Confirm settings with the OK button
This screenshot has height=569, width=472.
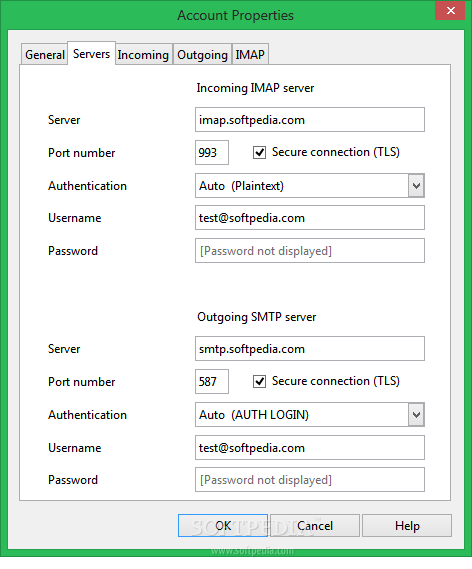(223, 525)
